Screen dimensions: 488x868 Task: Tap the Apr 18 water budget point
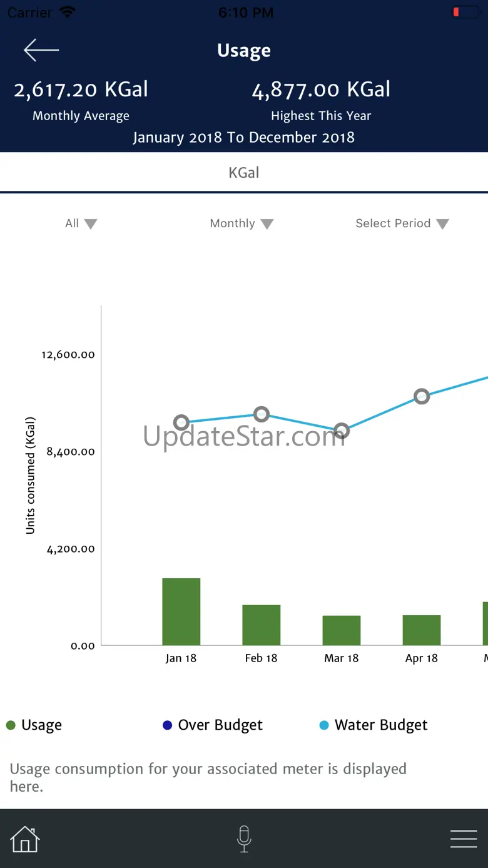pyautogui.click(x=422, y=396)
